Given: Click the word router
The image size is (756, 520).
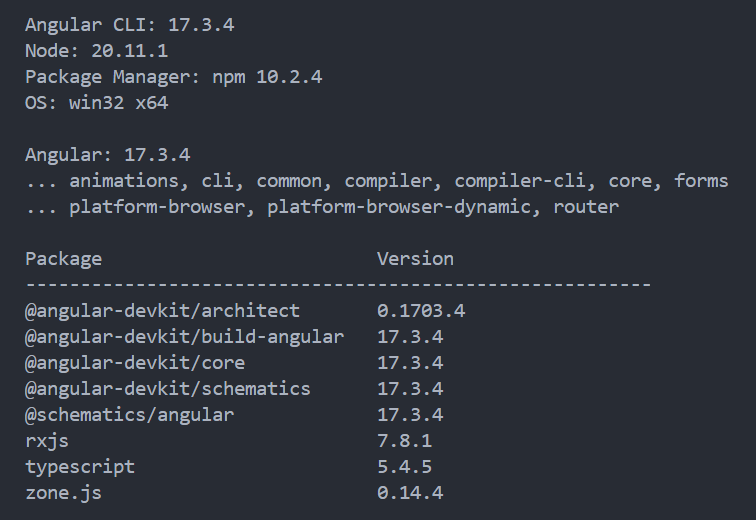Looking at the screenshot, I should (x=586, y=207).
